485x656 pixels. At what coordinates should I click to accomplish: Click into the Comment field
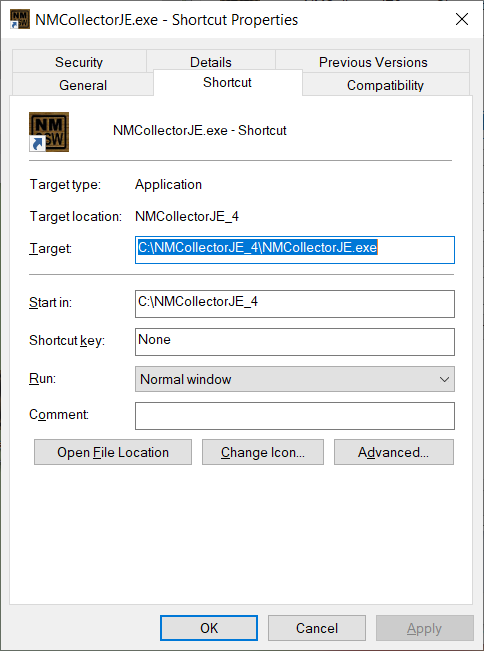tap(295, 416)
